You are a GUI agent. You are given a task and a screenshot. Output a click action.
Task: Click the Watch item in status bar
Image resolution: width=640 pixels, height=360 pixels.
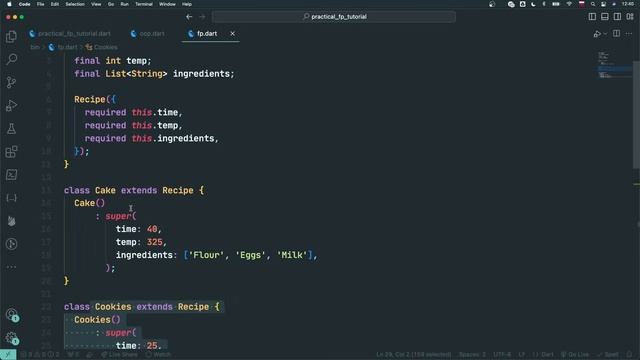click(x=158, y=354)
